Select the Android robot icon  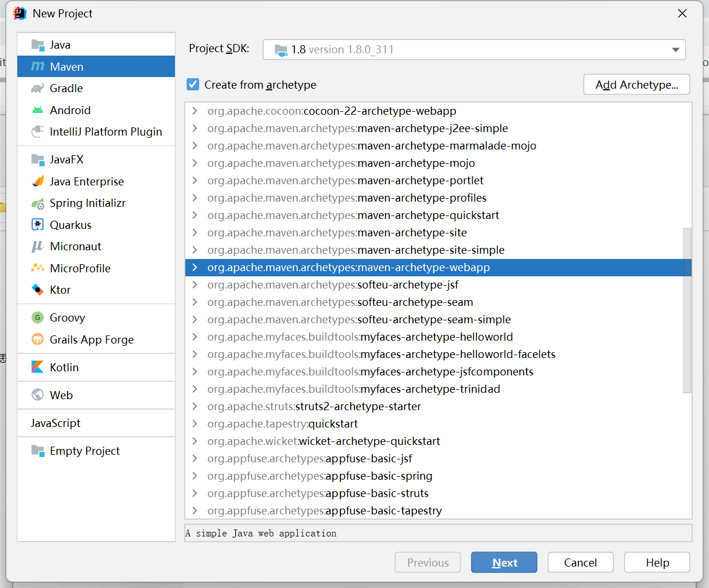click(x=38, y=110)
